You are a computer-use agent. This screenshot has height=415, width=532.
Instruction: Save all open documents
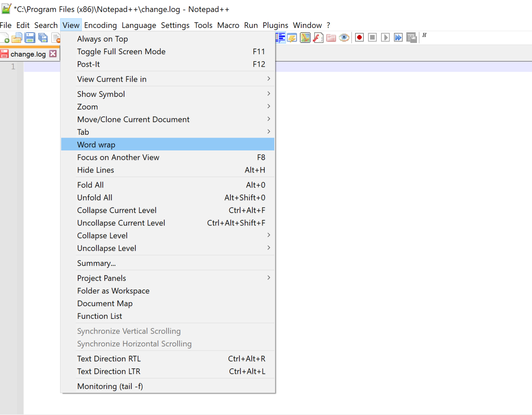(43, 37)
